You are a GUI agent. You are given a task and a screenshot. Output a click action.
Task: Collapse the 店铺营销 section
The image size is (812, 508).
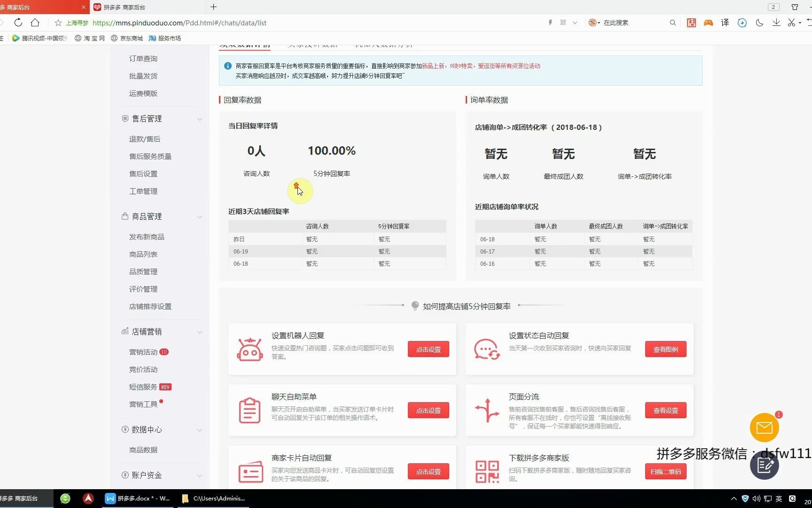tap(200, 332)
